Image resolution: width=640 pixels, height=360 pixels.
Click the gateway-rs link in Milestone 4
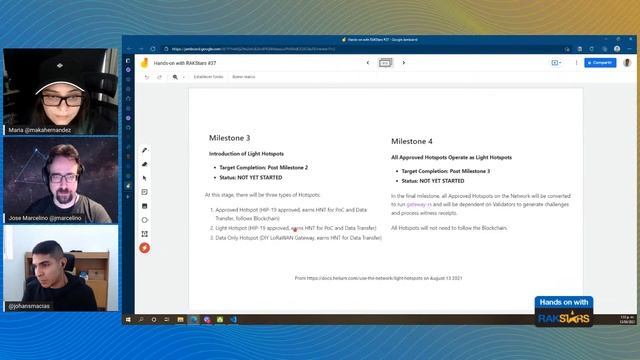pyautogui.click(x=418, y=204)
